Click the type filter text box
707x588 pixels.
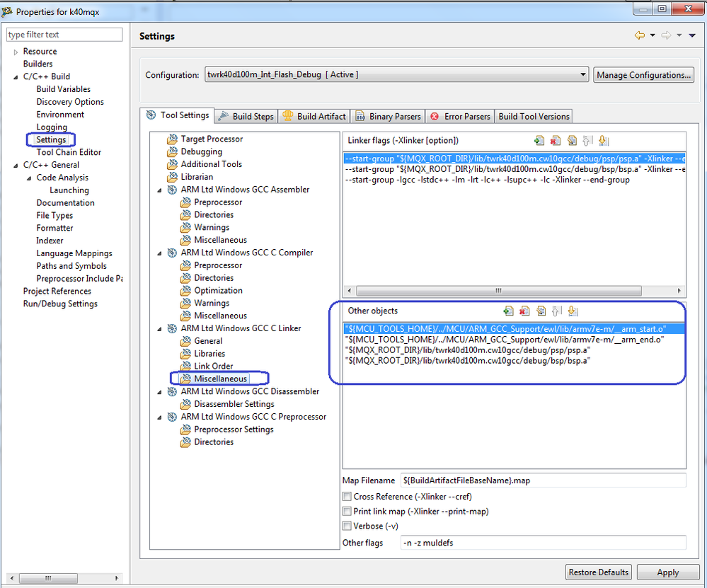(64, 35)
